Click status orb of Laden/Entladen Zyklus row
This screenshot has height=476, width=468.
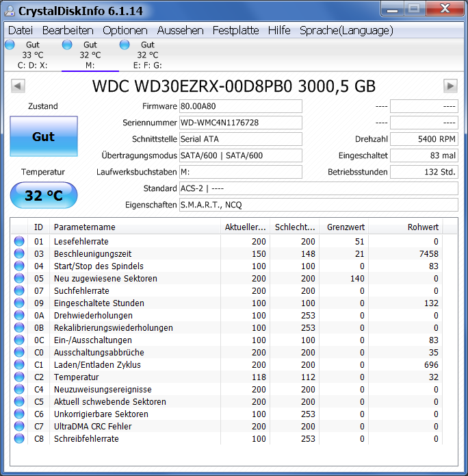(19, 364)
